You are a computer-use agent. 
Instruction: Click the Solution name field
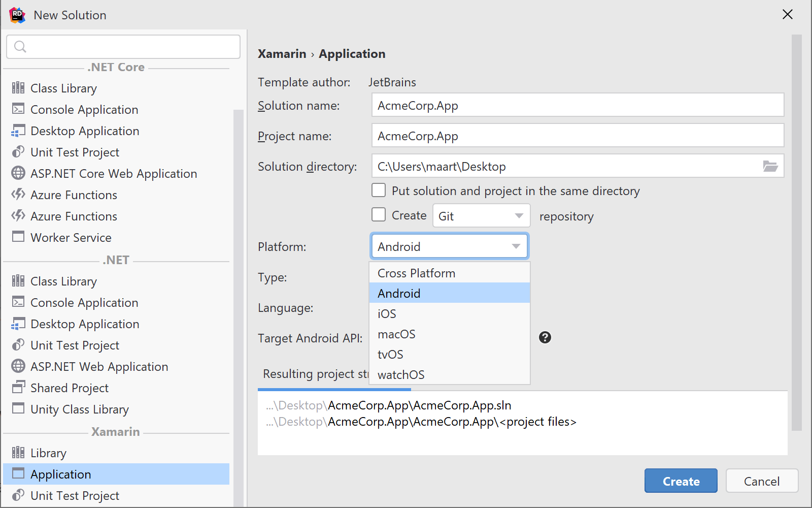(x=578, y=105)
